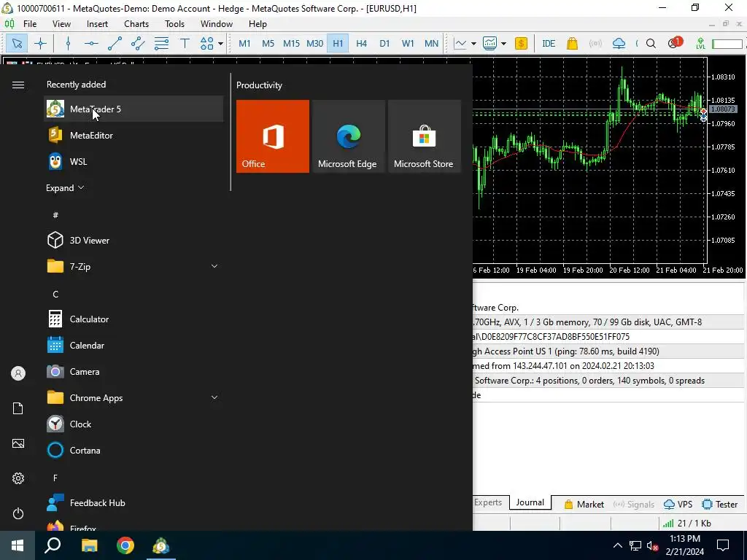Open the Market shopping bag toolbar icon
The image size is (747, 560).
[x=572, y=43]
